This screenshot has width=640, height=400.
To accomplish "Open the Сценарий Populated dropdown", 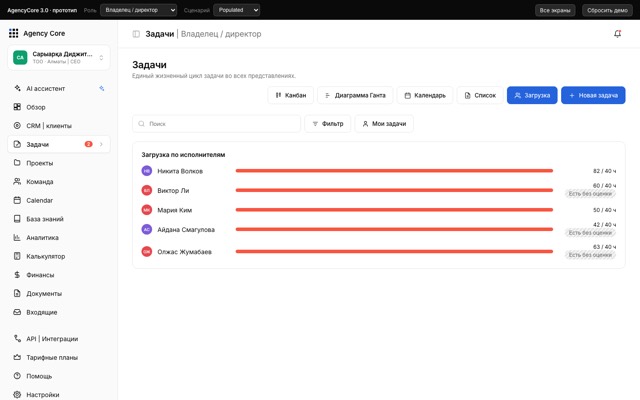I will pos(237,10).
